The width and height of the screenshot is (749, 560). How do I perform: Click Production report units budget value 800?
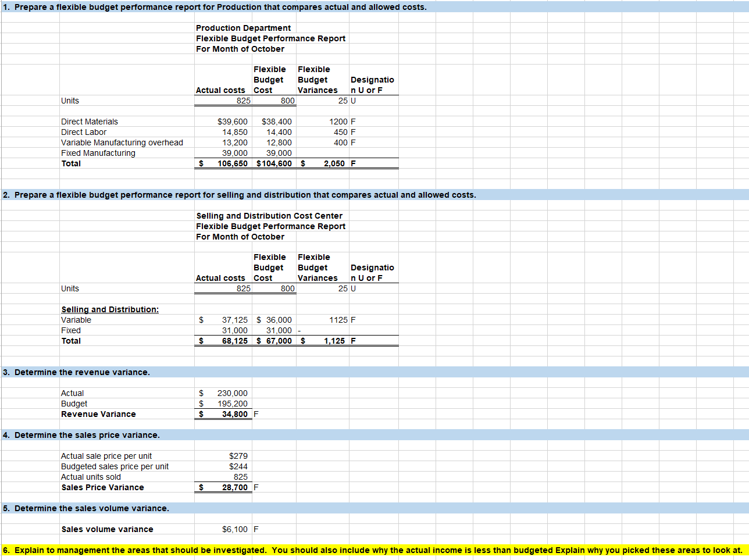[288, 101]
